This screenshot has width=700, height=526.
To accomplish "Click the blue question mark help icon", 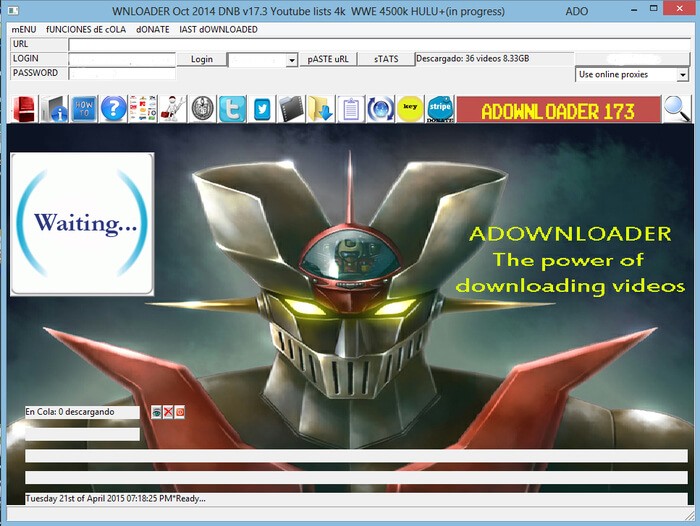I will [x=113, y=109].
